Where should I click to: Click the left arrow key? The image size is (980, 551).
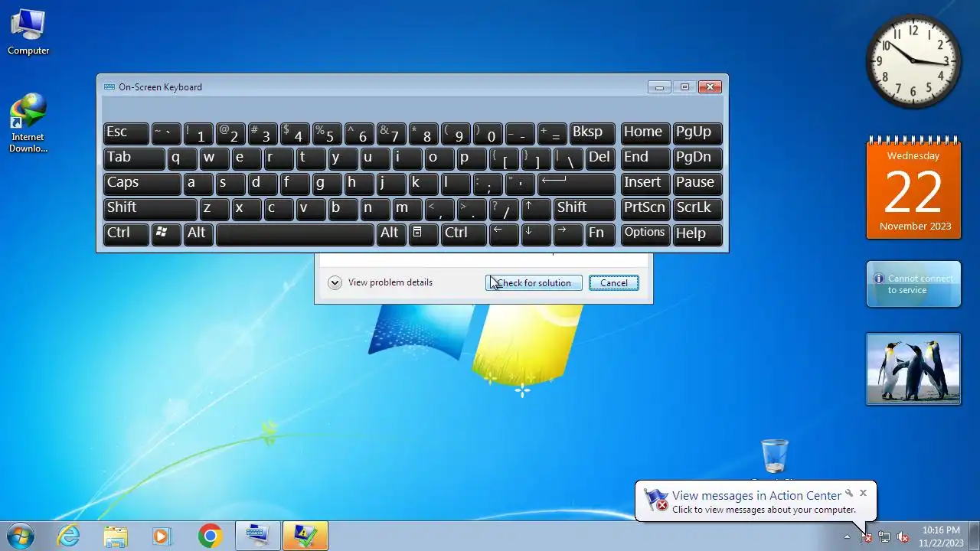504,233
